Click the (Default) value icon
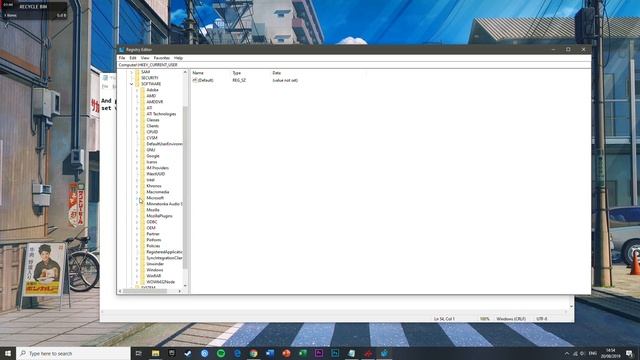This screenshot has height=360, width=640. (195, 80)
